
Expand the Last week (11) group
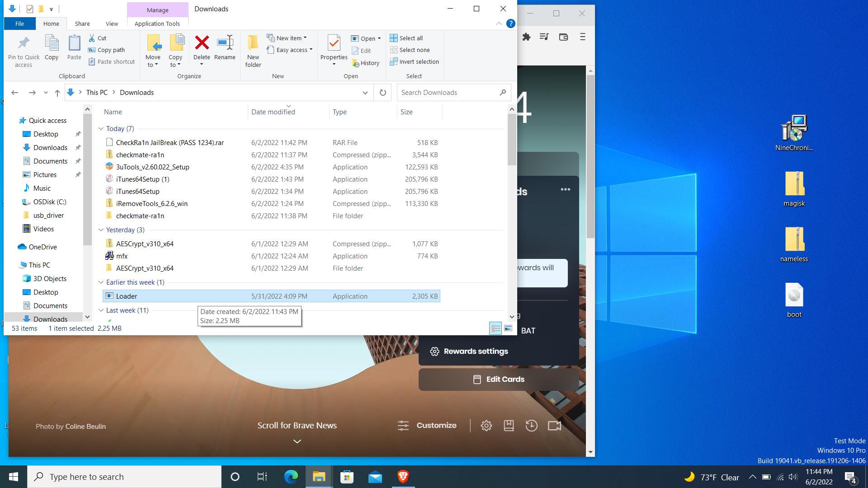(101, 310)
